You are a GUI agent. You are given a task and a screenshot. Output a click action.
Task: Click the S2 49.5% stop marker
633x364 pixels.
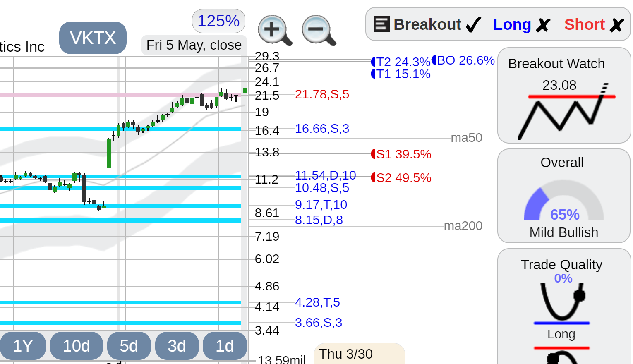pos(401,178)
